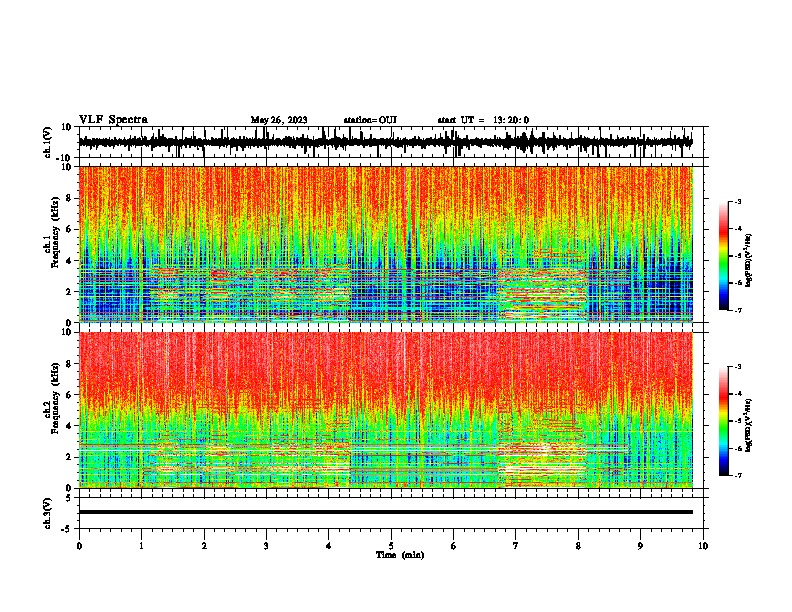The height and width of the screenshot is (612, 792).
Task: Click the "8" kHz tick on the ch.1 spectrogram
Action: click(x=70, y=198)
